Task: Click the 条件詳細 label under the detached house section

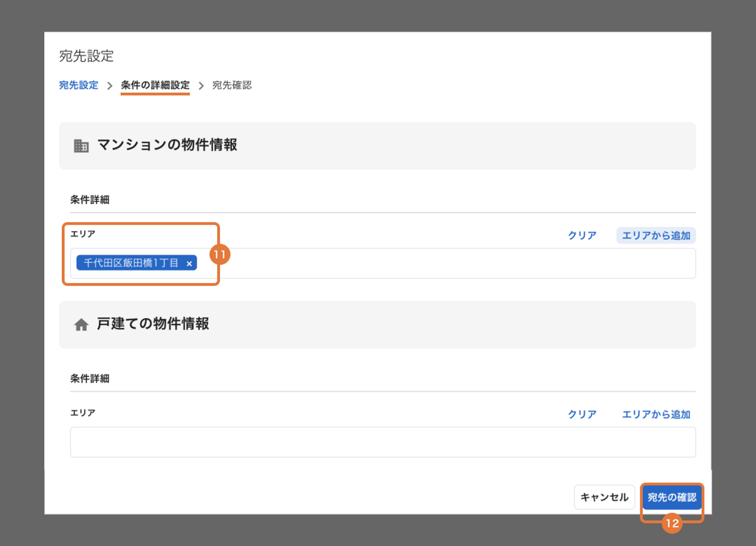Action: click(90, 378)
